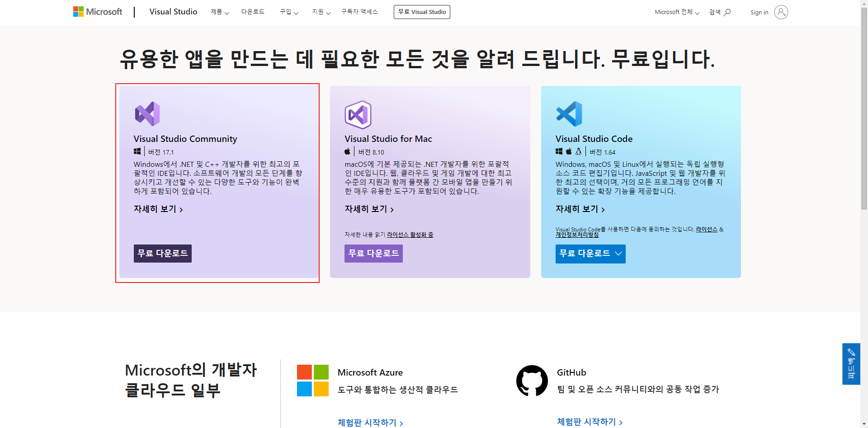Open 구독자 액세스 menu item
Image resolution: width=868 pixels, height=428 pixels.
pos(359,12)
